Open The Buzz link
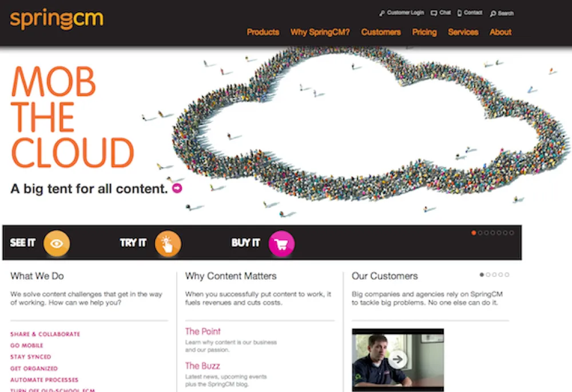The width and height of the screenshot is (572, 392). (x=202, y=366)
